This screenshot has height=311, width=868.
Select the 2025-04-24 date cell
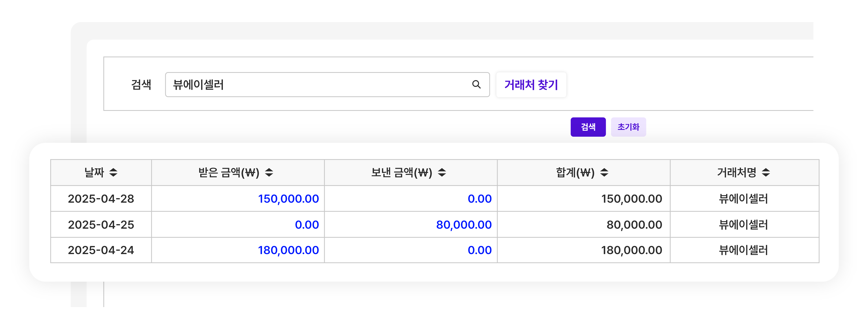(x=101, y=250)
